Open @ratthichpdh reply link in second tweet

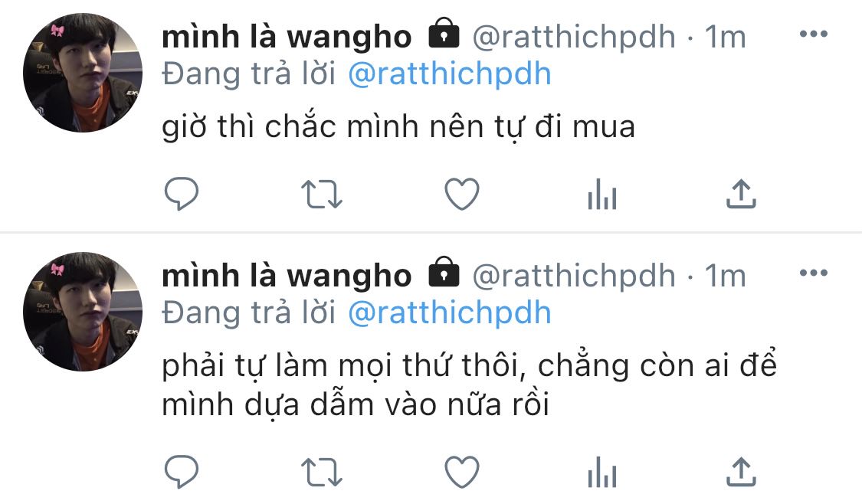450,313
